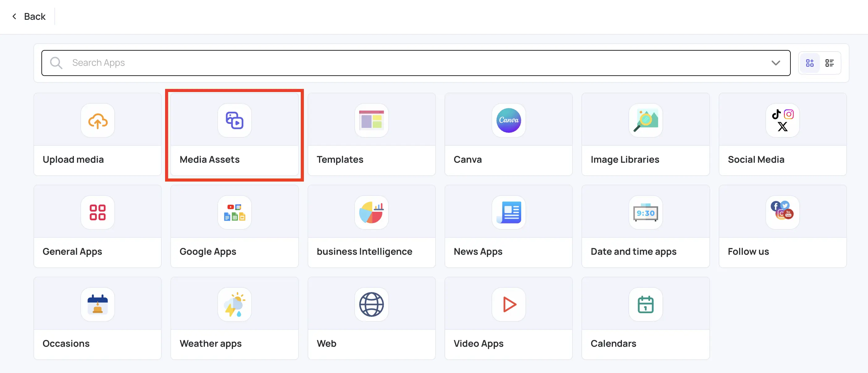Expand the Search Apps dropdown chevron
The width and height of the screenshot is (868, 373).
[x=776, y=63]
